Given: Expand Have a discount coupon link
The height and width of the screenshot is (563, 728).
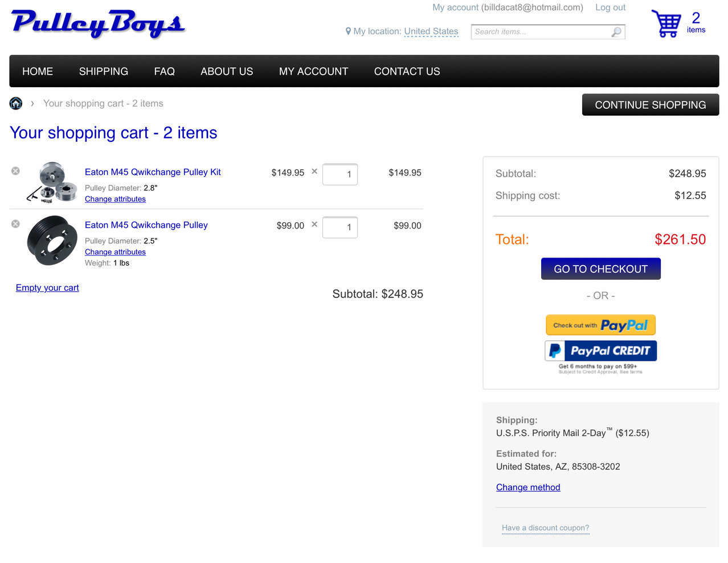Looking at the screenshot, I should pyautogui.click(x=545, y=528).
